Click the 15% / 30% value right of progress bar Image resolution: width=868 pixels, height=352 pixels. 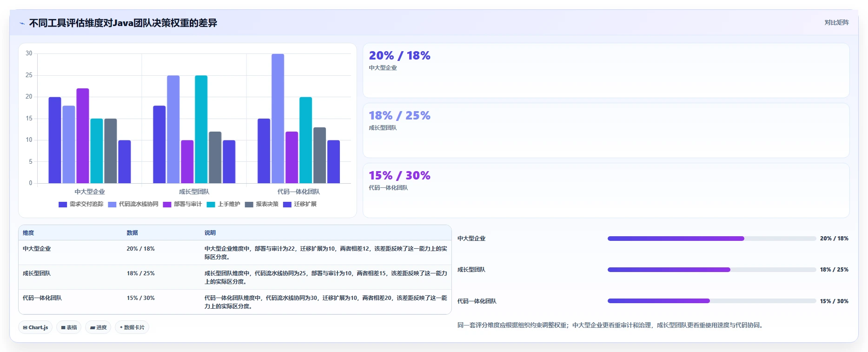pos(834,301)
